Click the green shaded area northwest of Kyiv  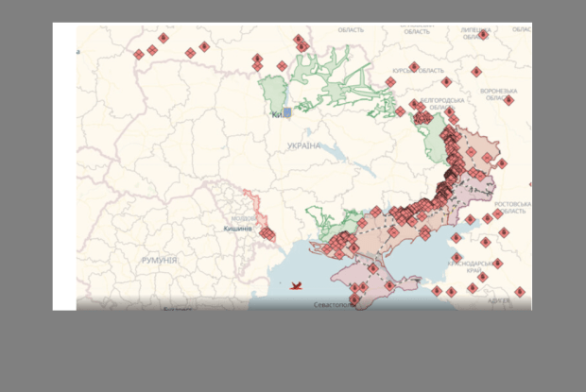pos(272,93)
